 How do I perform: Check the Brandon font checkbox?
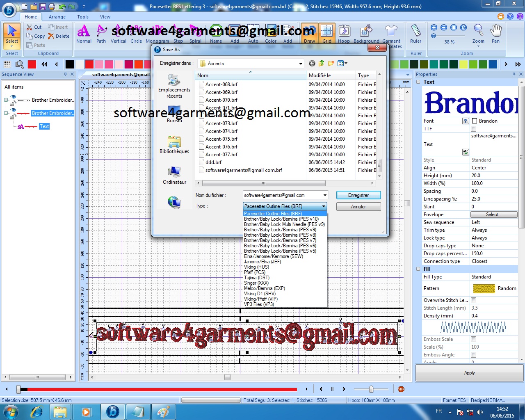[x=475, y=121]
